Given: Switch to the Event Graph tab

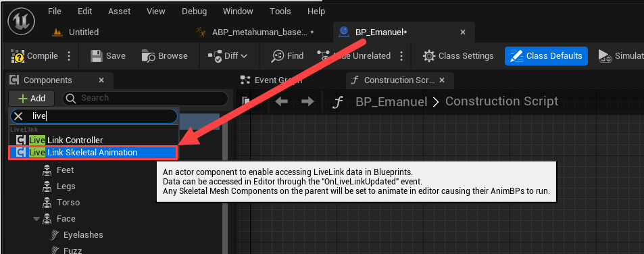Looking at the screenshot, I should click(x=271, y=80).
